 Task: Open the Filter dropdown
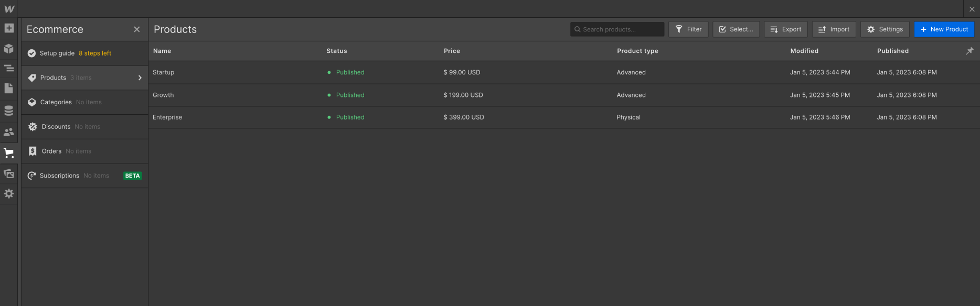click(688, 29)
